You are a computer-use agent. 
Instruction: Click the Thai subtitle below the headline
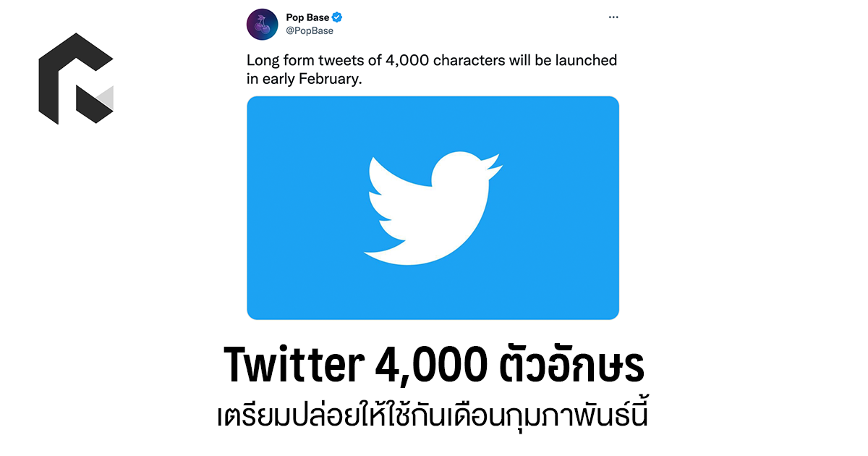[433, 418]
